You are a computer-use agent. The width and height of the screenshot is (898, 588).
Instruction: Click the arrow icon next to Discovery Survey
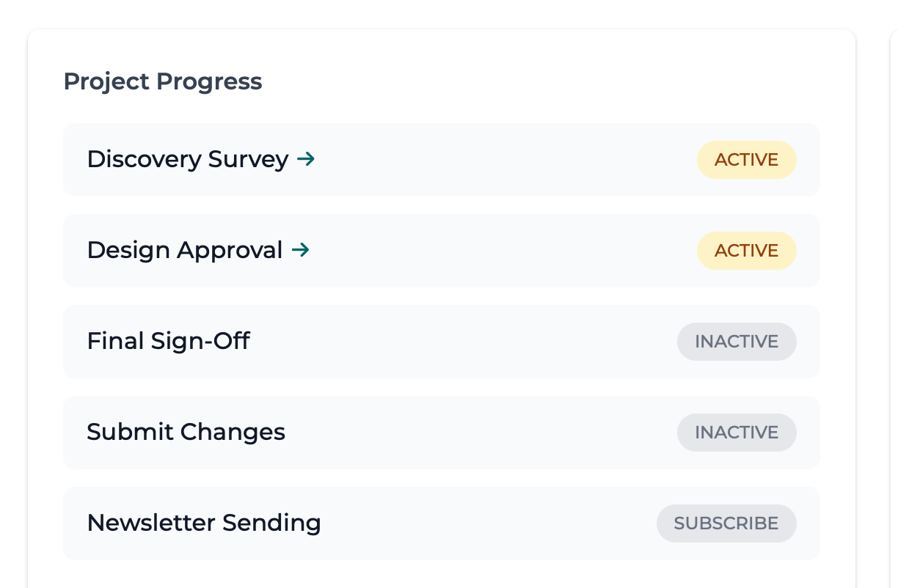click(306, 159)
